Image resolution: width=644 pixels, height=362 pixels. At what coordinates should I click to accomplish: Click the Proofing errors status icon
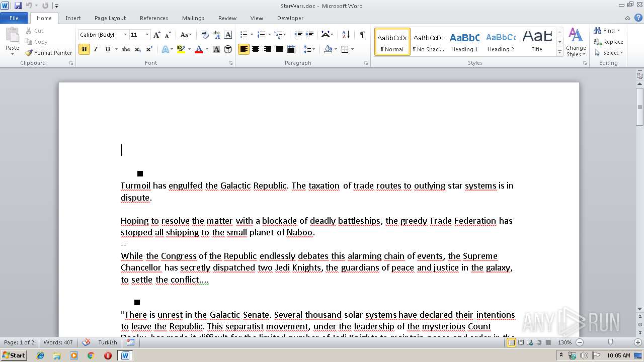coord(86,342)
